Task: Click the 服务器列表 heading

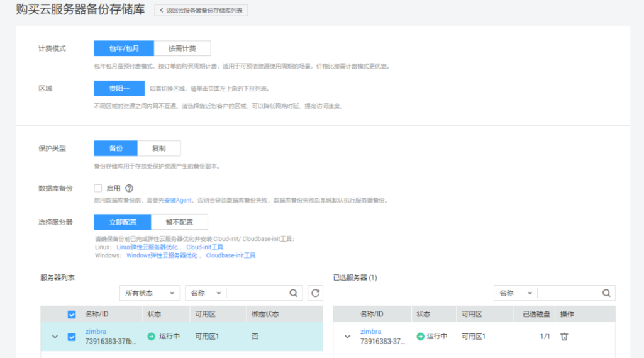Action: [x=57, y=277]
